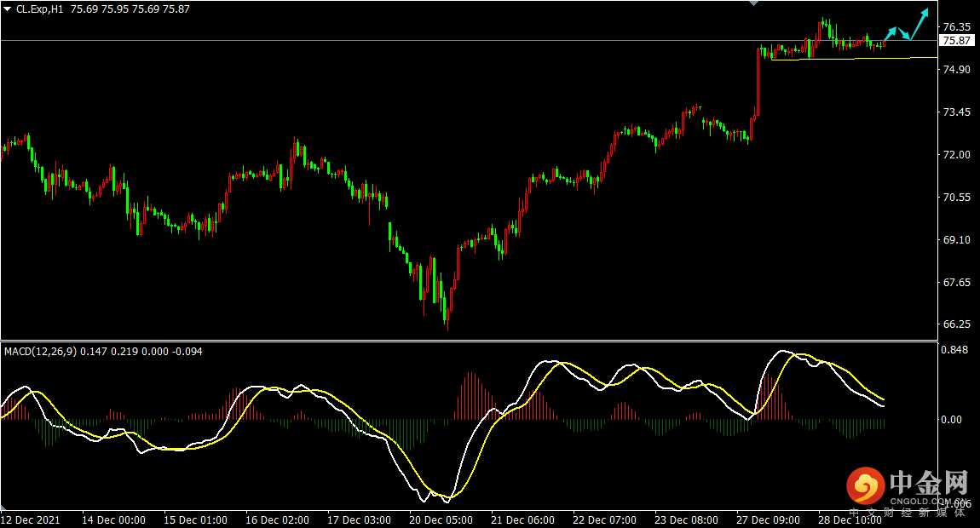The height and width of the screenshot is (528, 980).
Task: Click the chart shift marker triangle at top
Action: tap(754, 3)
